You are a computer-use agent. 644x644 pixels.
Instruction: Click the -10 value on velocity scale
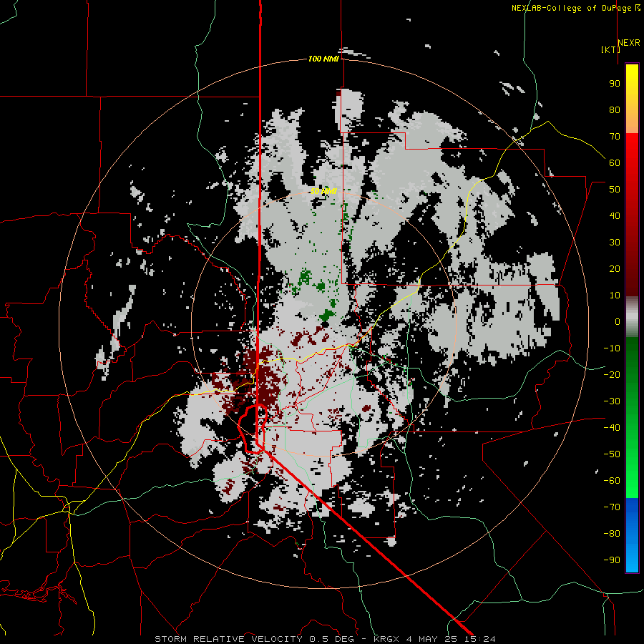(x=612, y=348)
